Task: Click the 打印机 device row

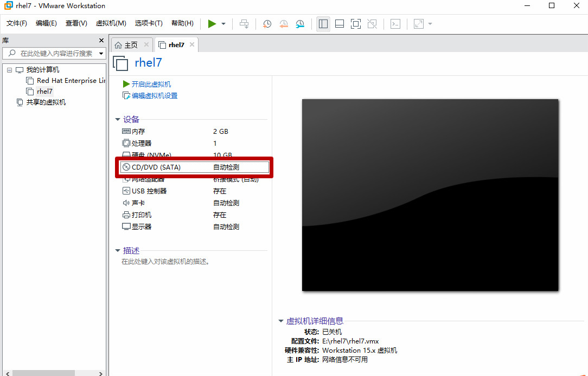Action: pyautogui.click(x=194, y=215)
